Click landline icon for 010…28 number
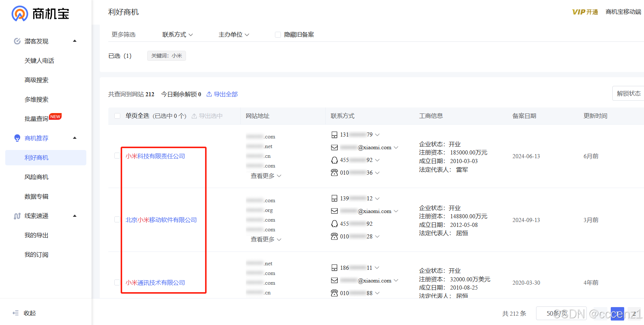This screenshot has height=325, width=644. [334, 237]
